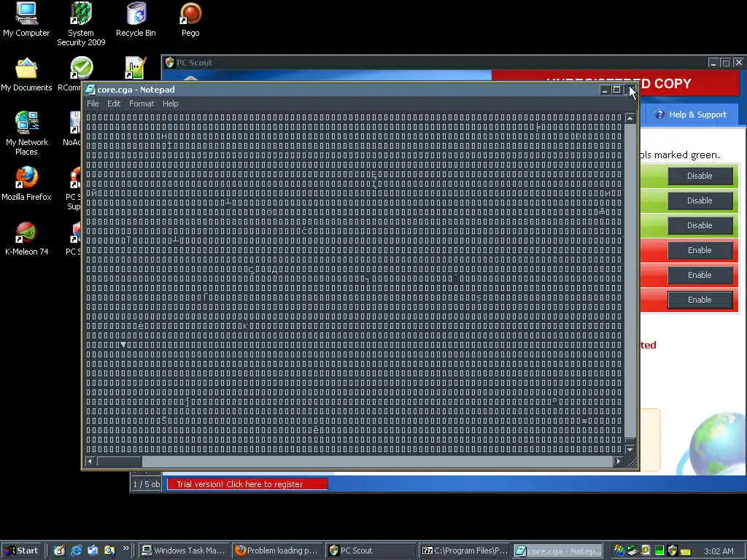Viewport: 747px width, 560px height.
Task: Click the taskbar clock showing 3:02 AM
Action: point(719,551)
